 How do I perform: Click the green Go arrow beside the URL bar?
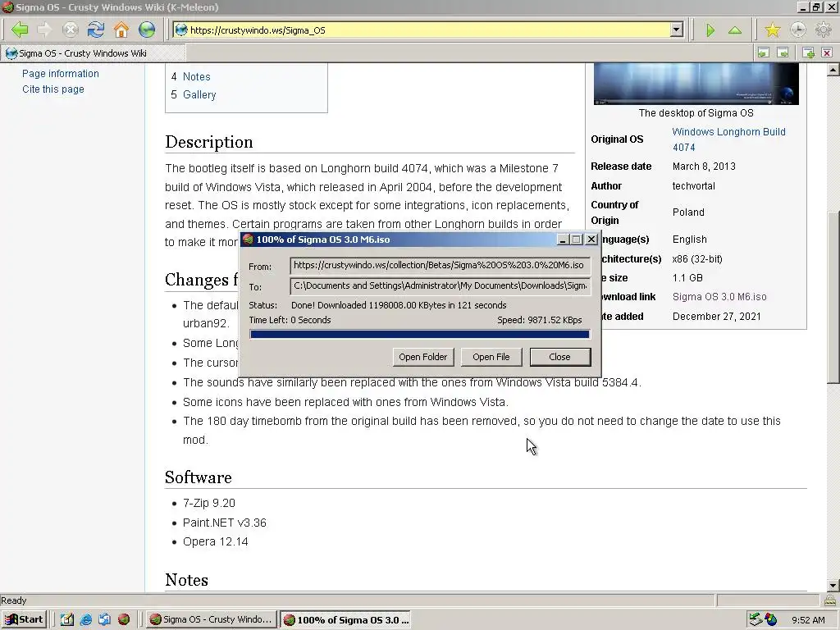(x=710, y=30)
